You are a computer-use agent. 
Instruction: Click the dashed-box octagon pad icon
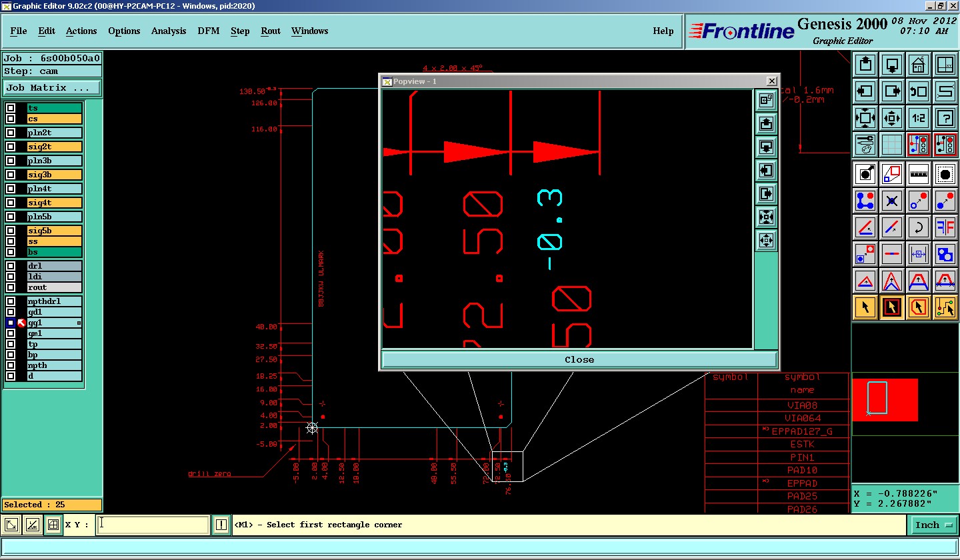tap(945, 174)
